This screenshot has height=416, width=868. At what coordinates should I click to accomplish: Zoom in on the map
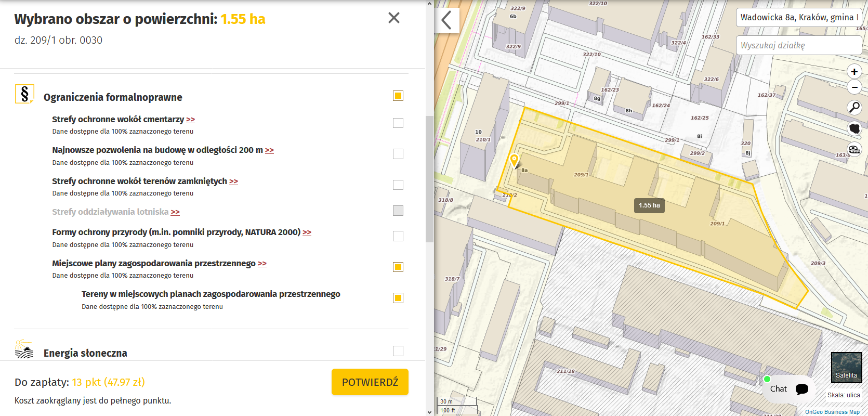pos(854,72)
